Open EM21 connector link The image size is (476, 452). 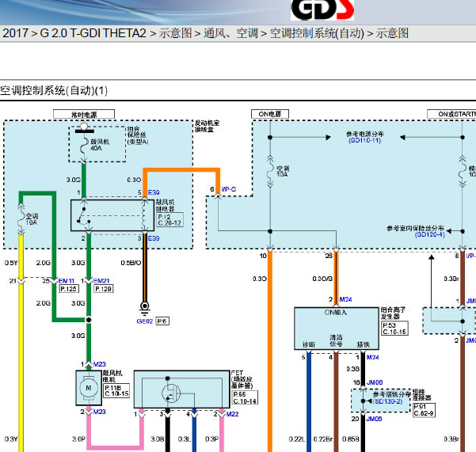(101, 281)
